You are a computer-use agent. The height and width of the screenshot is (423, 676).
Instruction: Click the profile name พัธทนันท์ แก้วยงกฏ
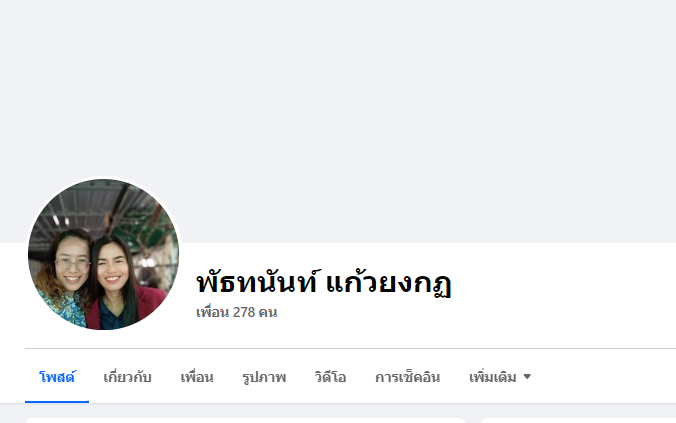(x=324, y=283)
